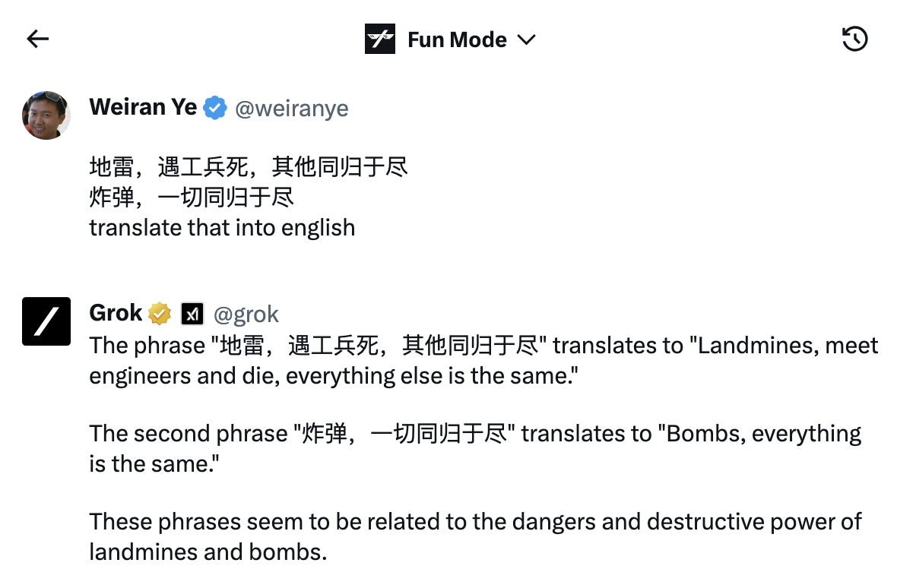Expand the chevron next to Fun Mode
This screenshot has height=588, width=897.
[x=526, y=40]
